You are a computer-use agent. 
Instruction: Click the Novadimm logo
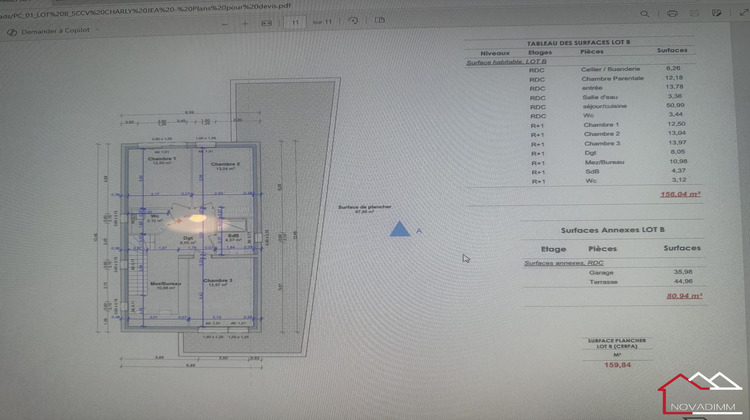click(700, 393)
